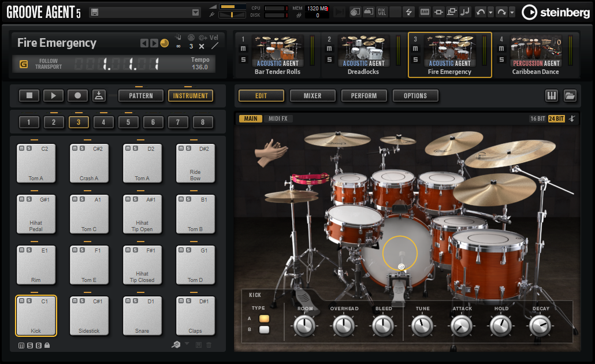Switch to the MIDI FX sub-tab
The width and height of the screenshot is (595, 364).
coord(278,118)
